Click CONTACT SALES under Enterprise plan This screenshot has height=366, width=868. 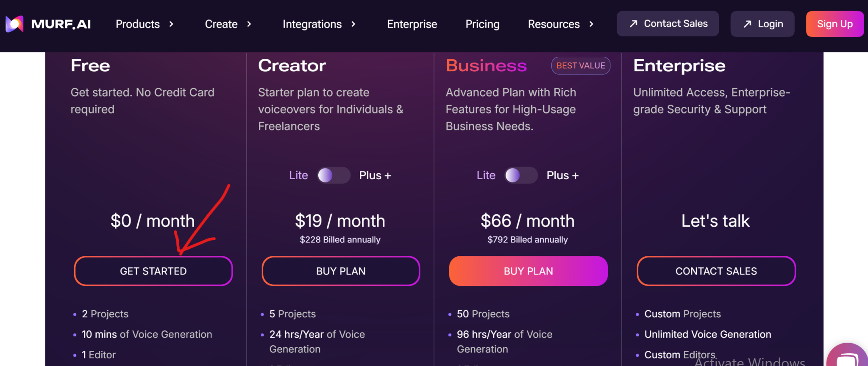715,271
